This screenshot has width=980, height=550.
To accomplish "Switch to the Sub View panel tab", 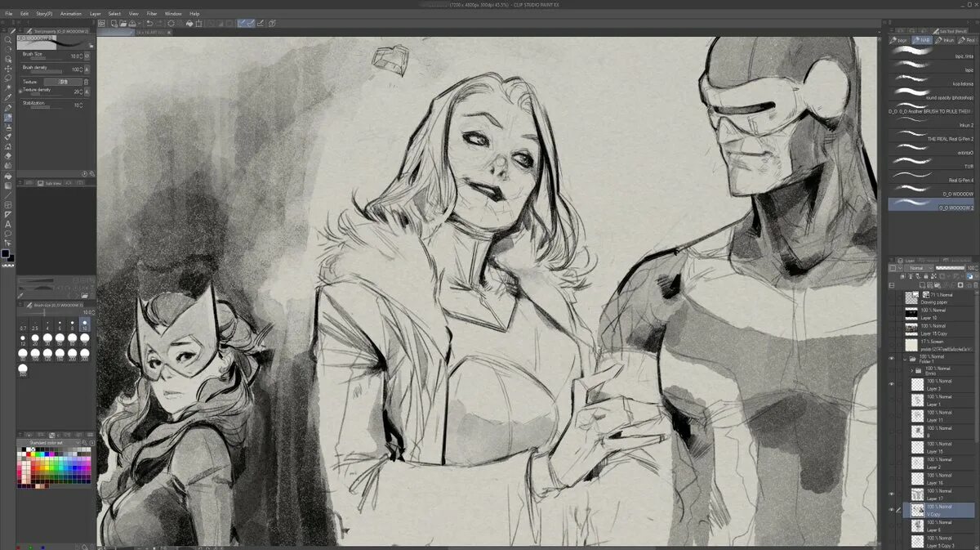I will point(51,183).
